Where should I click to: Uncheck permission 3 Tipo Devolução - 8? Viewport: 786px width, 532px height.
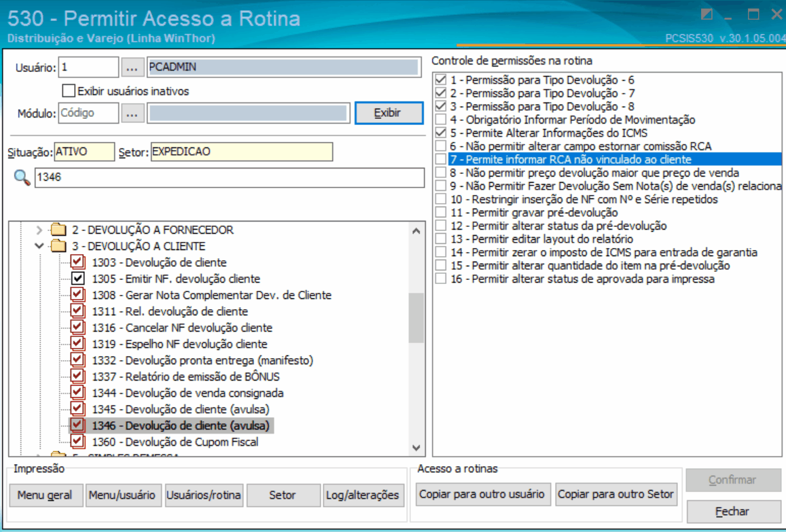pyautogui.click(x=441, y=106)
